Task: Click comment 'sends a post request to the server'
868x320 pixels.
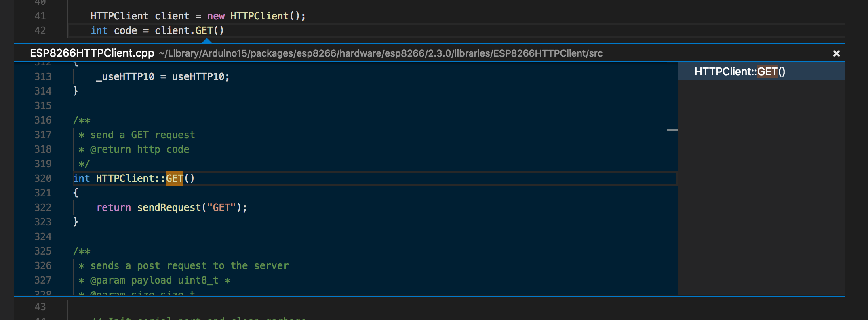Action: pos(189,266)
